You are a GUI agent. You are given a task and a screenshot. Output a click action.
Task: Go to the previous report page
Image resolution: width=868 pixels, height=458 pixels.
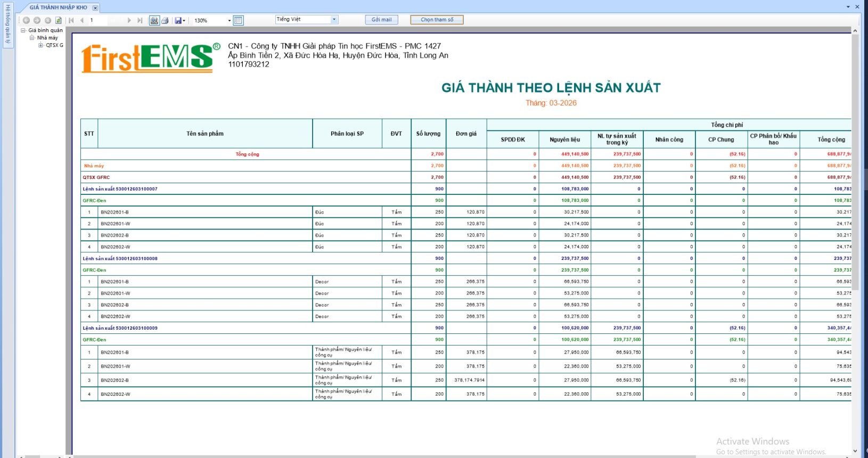point(81,20)
